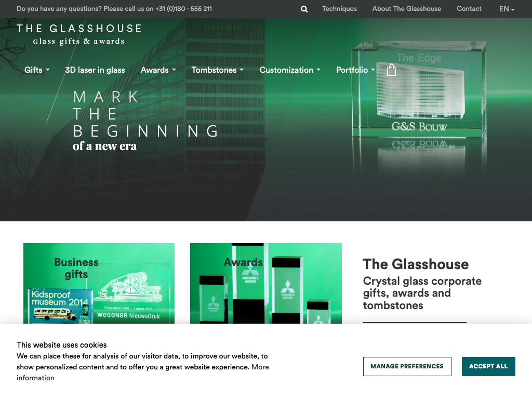Click the search magnifier icon
Image resolution: width=532 pixels, height=399 pixels.
[304, 9]
